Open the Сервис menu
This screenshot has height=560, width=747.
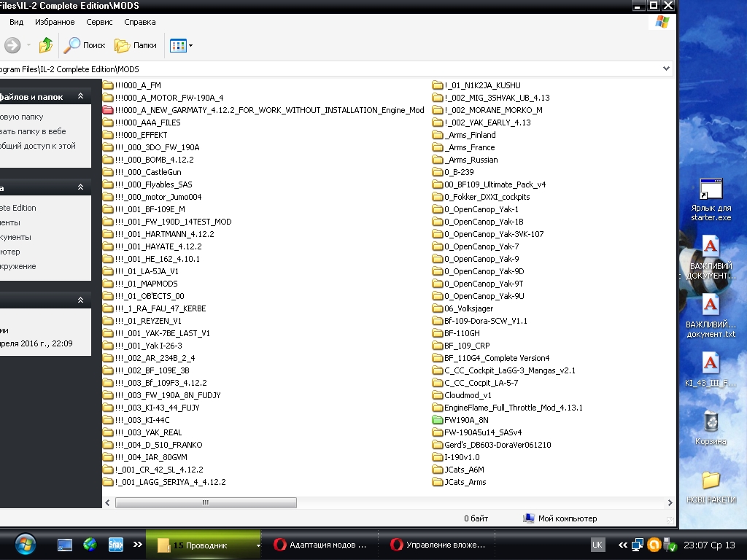[99, 22]
